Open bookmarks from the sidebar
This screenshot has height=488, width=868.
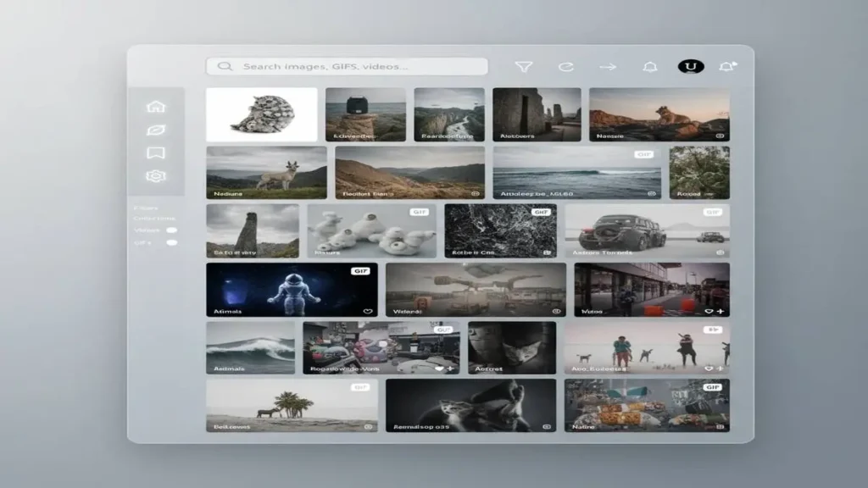point(155,153)
